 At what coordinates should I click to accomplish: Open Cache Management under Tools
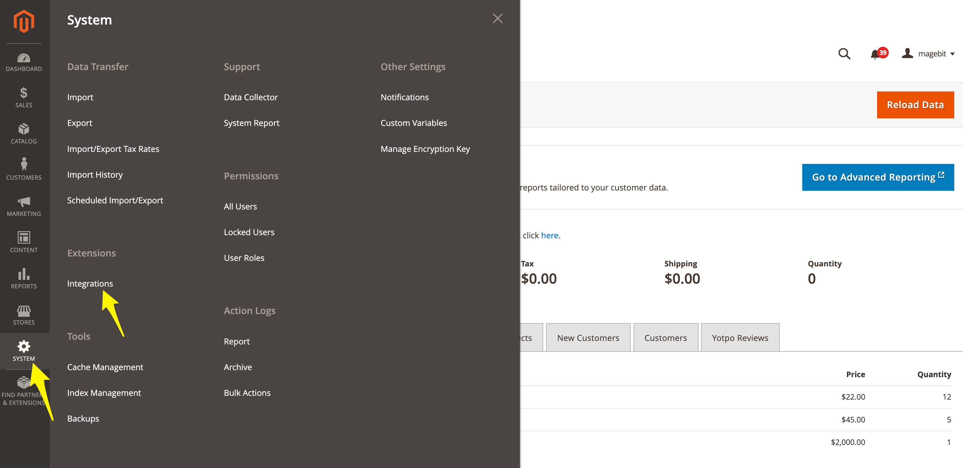coord(105,367)
